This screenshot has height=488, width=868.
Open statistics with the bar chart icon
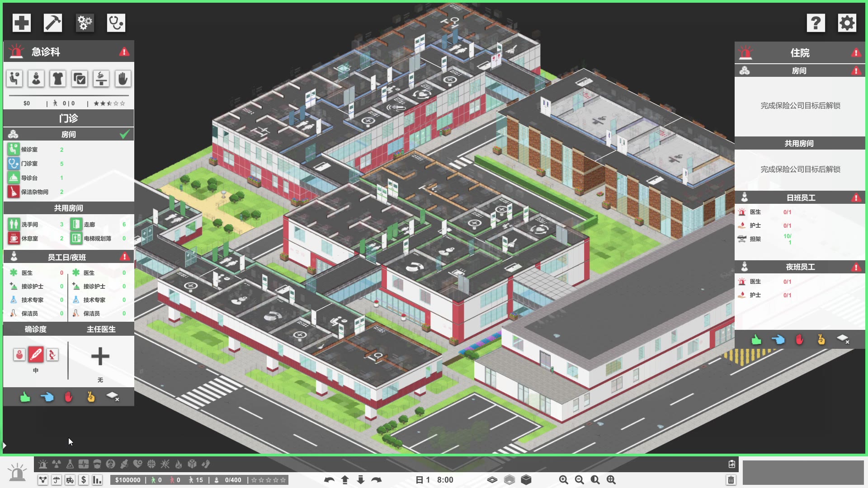tap(97, 480)
